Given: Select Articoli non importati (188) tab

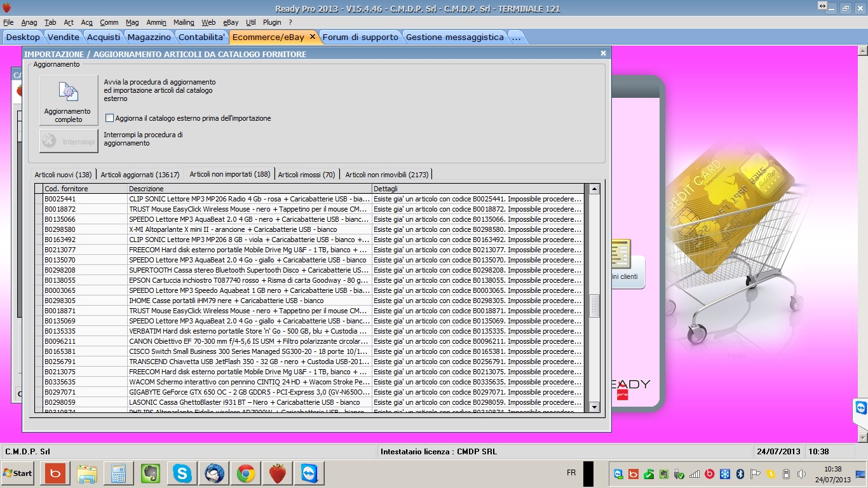Looking at the screenshot, I should 229,173.
